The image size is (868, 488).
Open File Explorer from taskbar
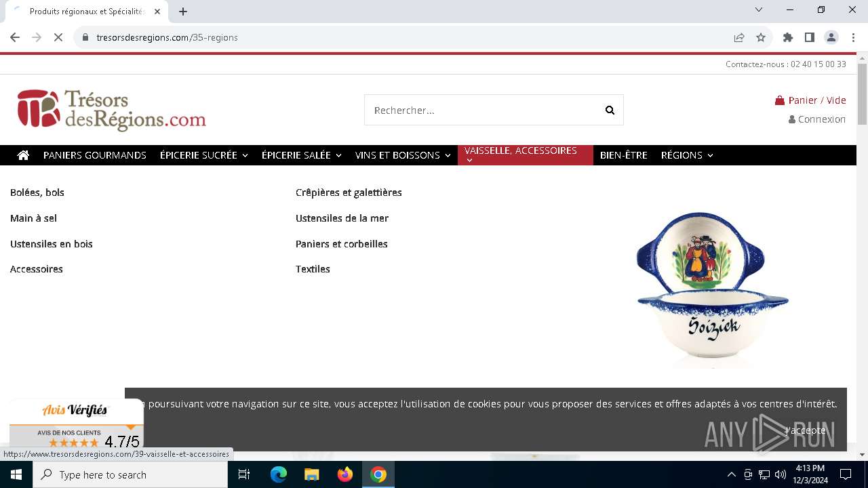click(311, 474)
